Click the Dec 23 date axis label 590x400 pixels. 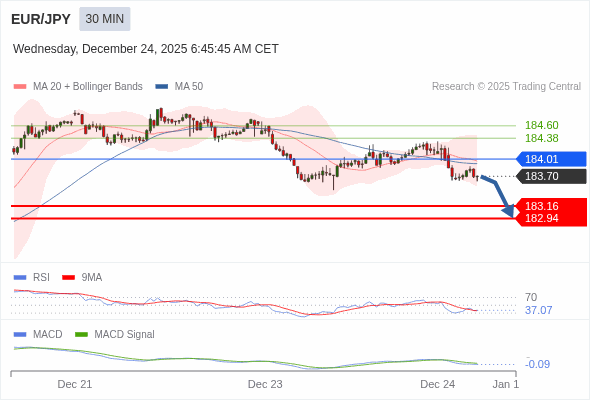[265, 384]
